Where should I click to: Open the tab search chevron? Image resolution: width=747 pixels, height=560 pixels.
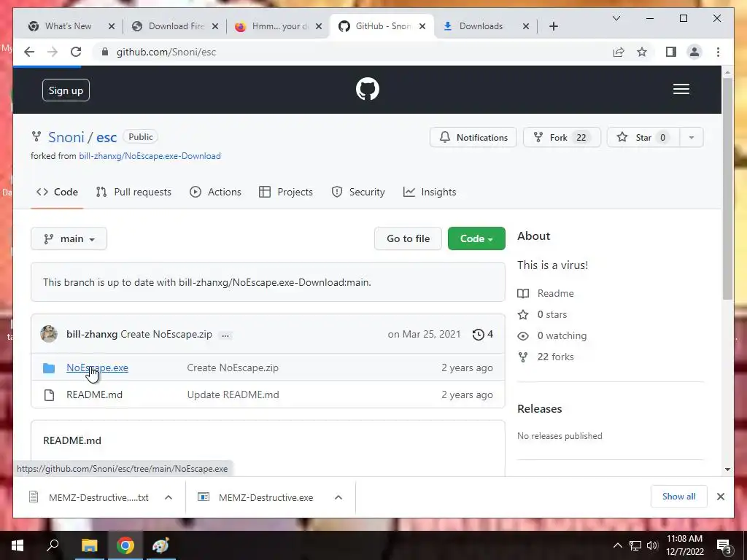(x=616, y=18)
